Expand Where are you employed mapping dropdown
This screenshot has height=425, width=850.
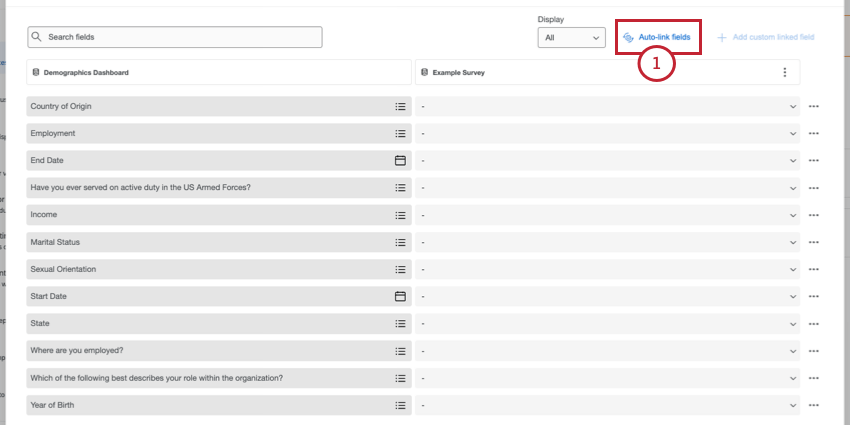click(793, 351)
